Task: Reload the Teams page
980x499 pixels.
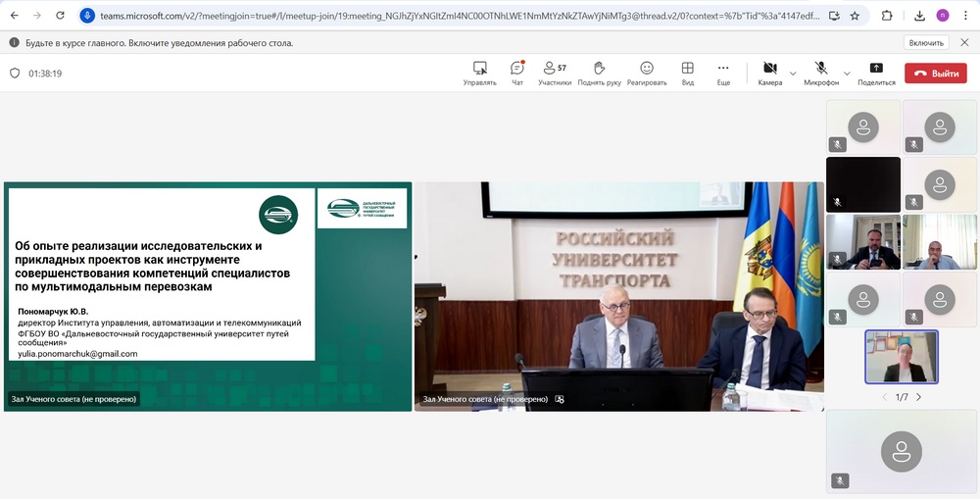Action: pyautogui.click(x=60, y=15)
